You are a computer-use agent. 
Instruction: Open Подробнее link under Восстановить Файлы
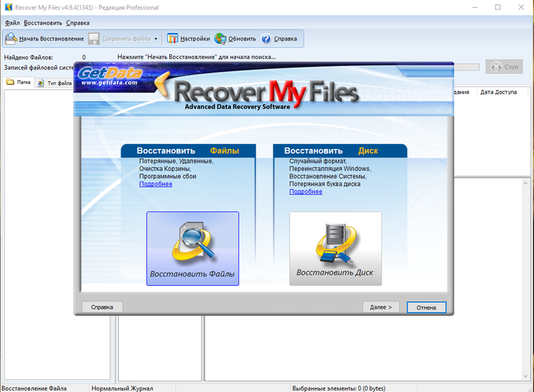tap(156, 184)
